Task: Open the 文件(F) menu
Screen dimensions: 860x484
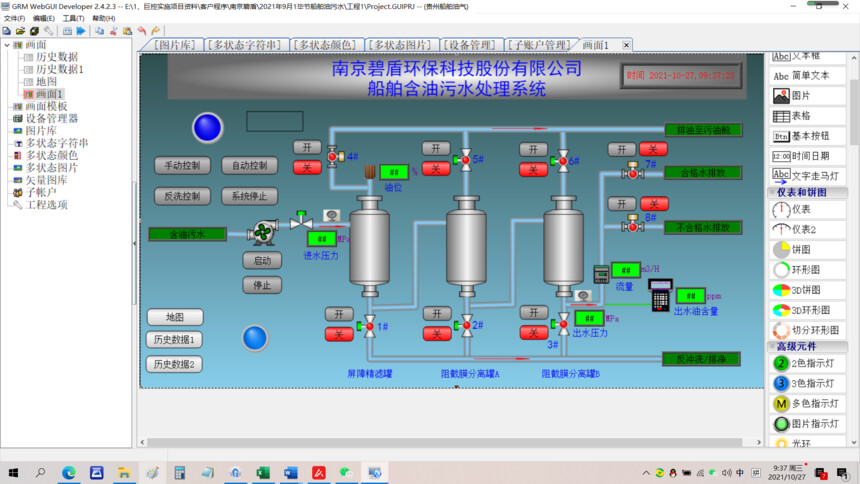Action: pos(14,18)
